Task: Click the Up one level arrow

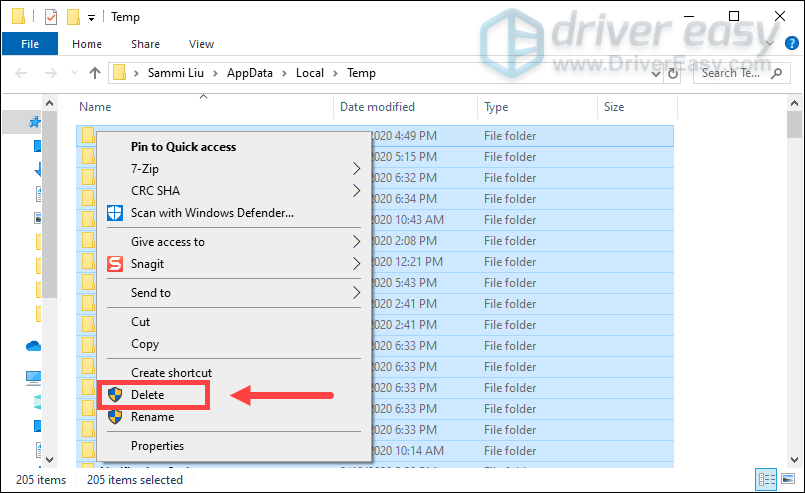Action: [95, 73]
